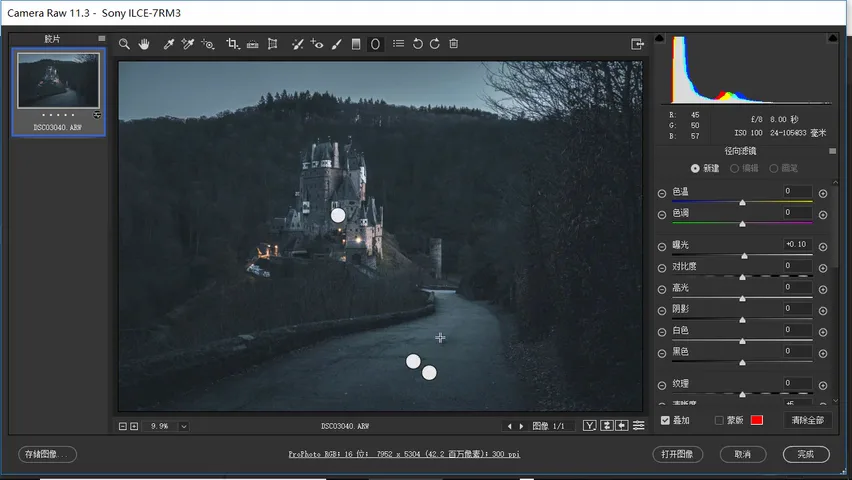Image resolution: width=852 pixels, height=480 pixels.
Task: Click the zoom in plus button
Action: tap(134, 426)
